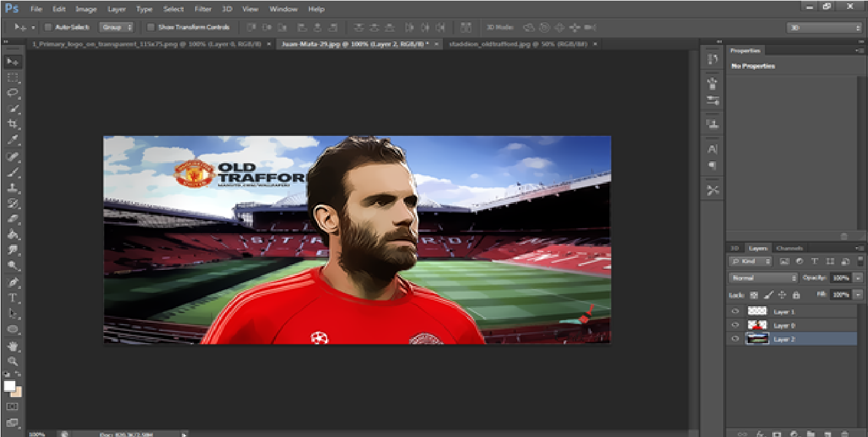
Task: Select Layer 2 thumbnail in Layers panel
Action: 757,339
